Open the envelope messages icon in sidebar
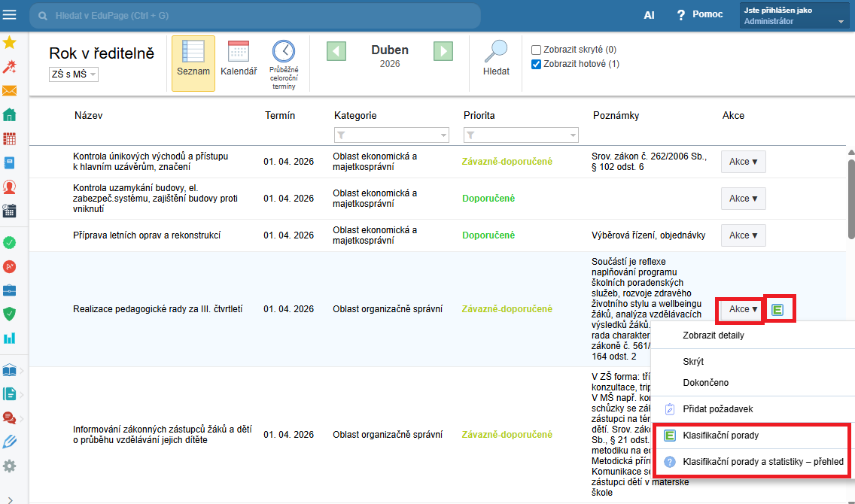Viewport: 855px width, 504px height. click(10, 91)
